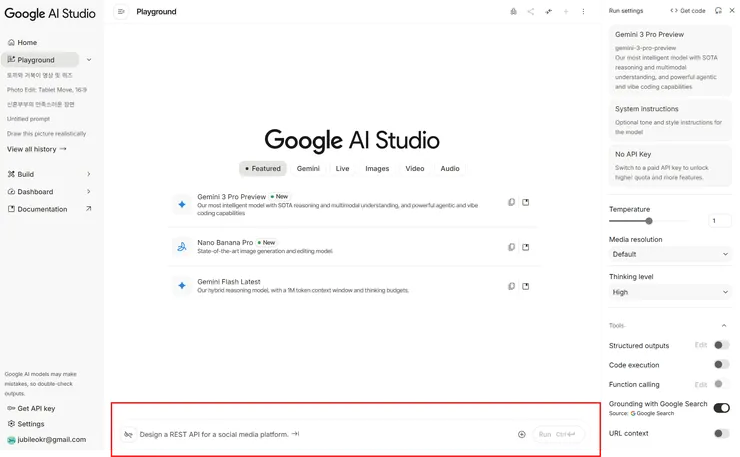Click the docs icon for Gemini 3 Pro Preview
Image resolution: width=740 pixels, height=457 pixels.
pyautogui.click(x=525, y=202)
